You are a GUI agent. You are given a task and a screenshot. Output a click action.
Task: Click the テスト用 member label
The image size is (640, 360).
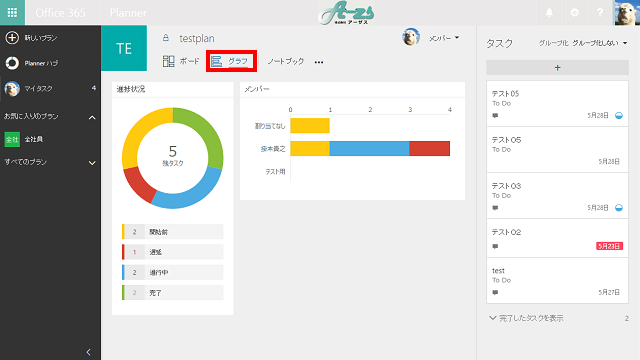275,172
